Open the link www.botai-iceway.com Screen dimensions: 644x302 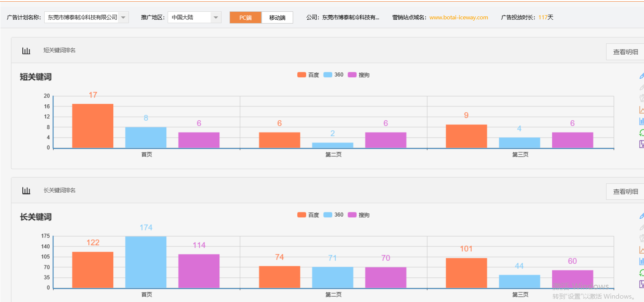[458, 17]
